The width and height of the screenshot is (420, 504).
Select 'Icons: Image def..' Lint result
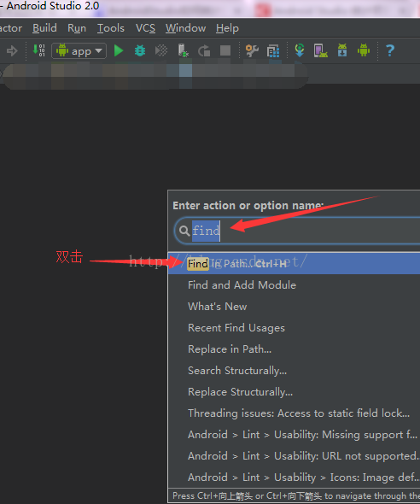294,478
